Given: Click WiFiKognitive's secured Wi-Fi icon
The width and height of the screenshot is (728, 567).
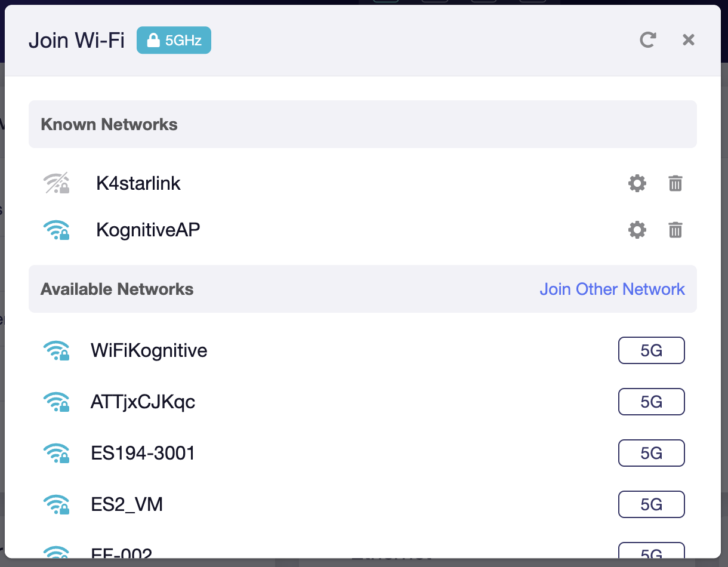Looking at the screenshot, I should 57,350.
